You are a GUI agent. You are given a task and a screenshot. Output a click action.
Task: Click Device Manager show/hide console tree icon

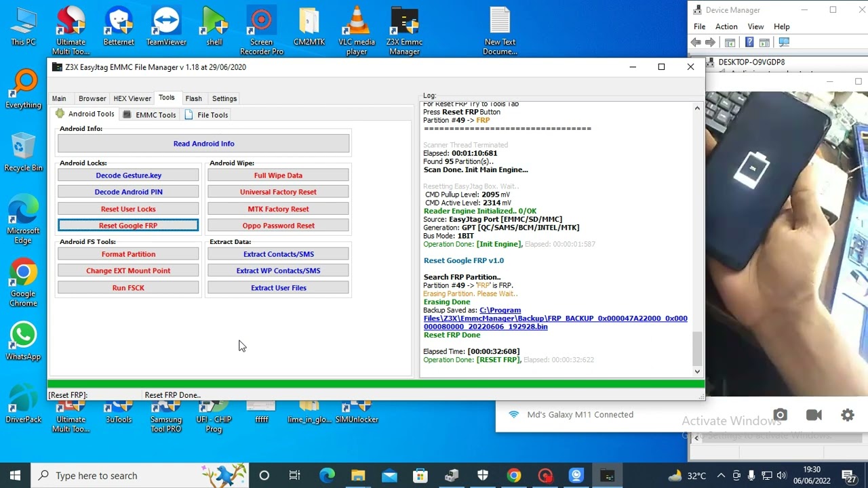(x=730, y=42)
